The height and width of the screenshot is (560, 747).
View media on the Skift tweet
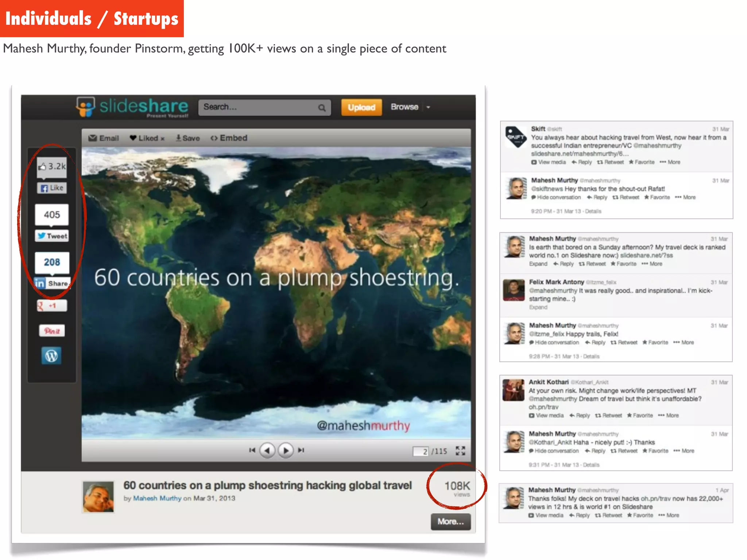click(x=549, y=162)
